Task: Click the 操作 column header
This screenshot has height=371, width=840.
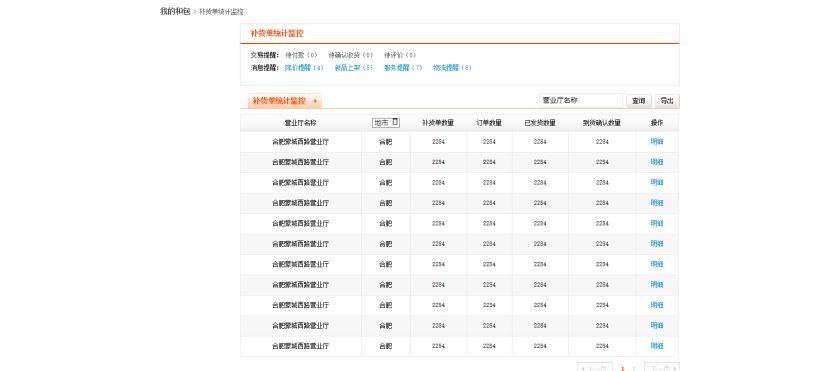Action: [x=657, y=123]
